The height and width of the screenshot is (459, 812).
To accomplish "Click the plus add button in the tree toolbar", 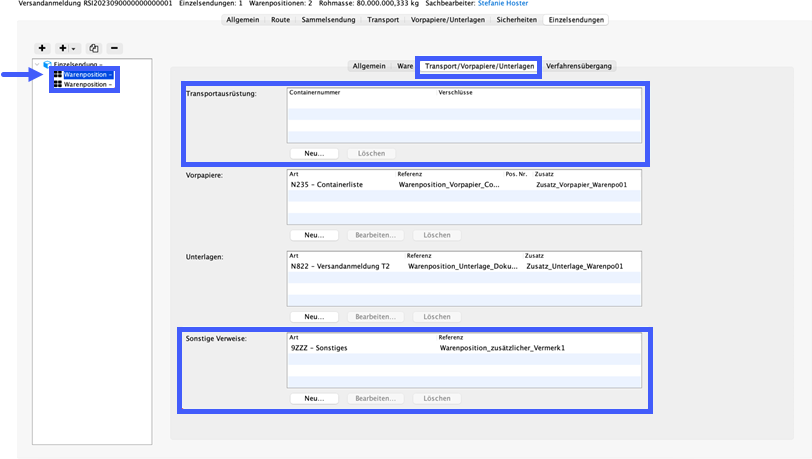I will 41,48.
